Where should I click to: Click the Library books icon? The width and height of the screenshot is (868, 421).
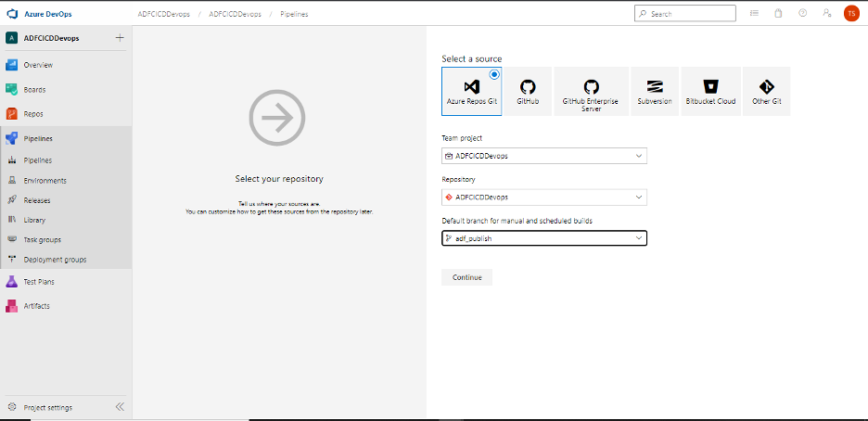pyautogui.click(x=12, y=220)
